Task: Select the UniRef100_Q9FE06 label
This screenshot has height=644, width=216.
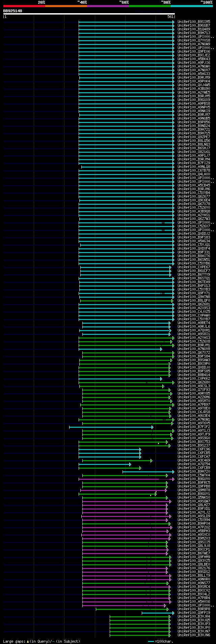Action: (194, 51)
